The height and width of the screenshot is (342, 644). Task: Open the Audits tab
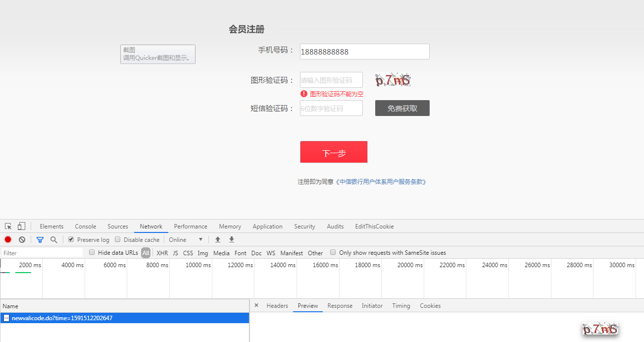tap(335, 227)
